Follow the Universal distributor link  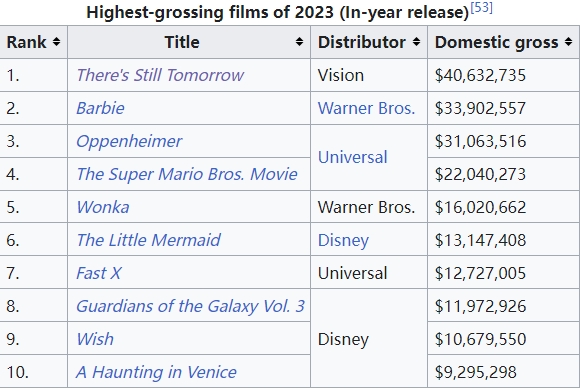coord(353,157)
